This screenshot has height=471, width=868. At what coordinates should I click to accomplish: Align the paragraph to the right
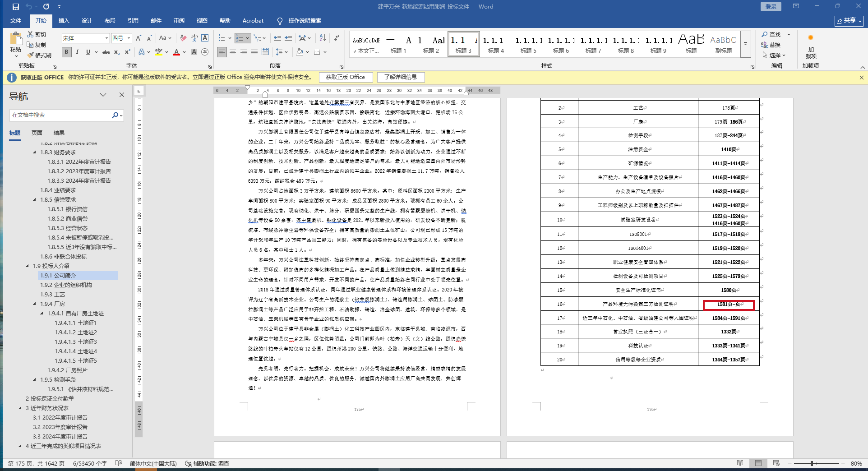click(x=244, y=52)
